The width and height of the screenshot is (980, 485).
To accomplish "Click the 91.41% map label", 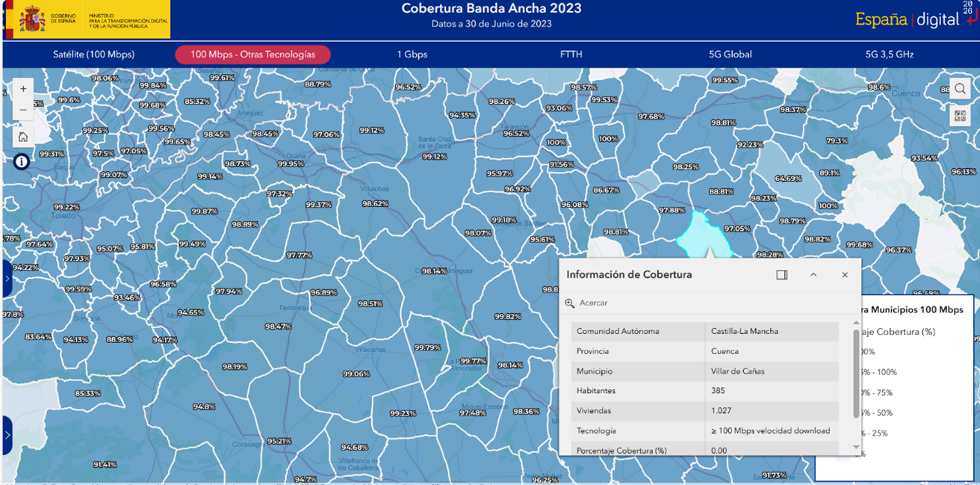I will click(x=105, y=464).
